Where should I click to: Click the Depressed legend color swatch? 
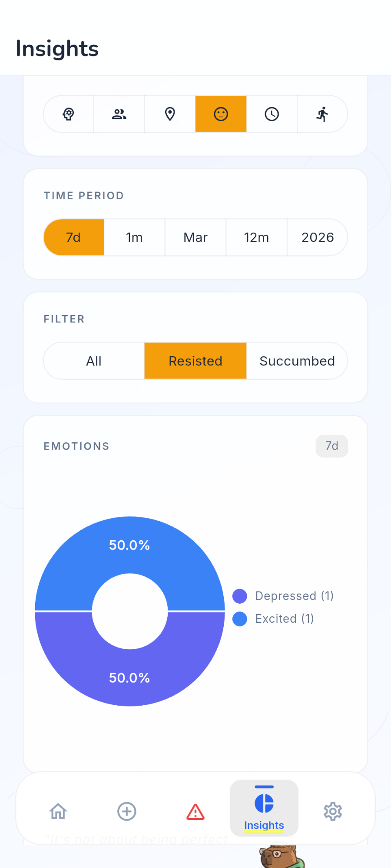239,596
